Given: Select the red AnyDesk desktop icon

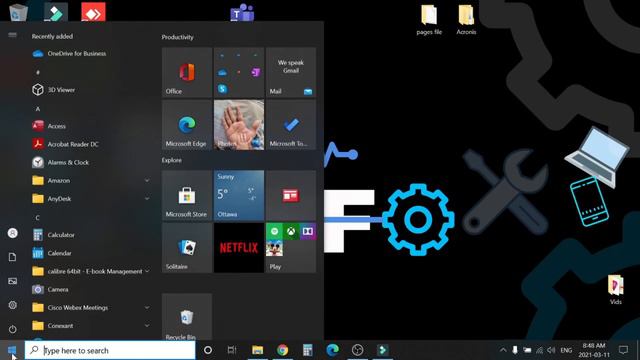Looking at the screenshot, I should pyautogui.click(x=93, y=11).
